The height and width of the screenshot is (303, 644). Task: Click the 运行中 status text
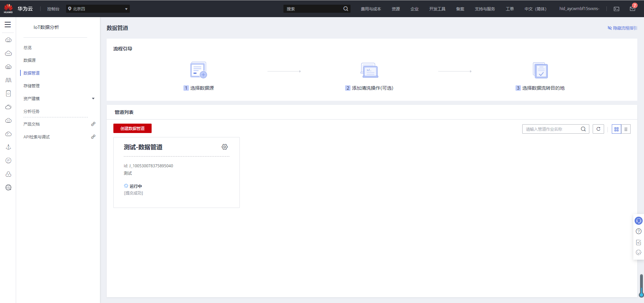point(136,186)
